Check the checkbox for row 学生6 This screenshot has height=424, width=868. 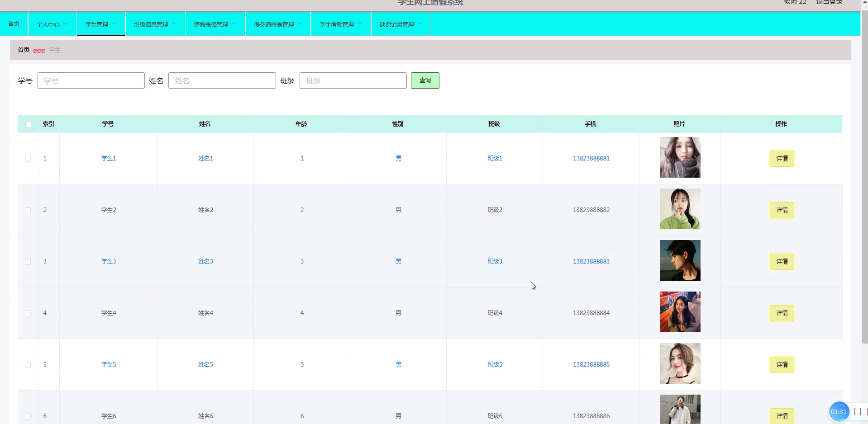coord(28,416)
